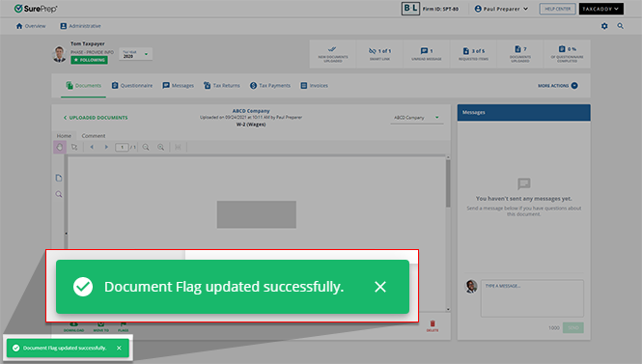This screenshot has width=642, height=364.
Task: Open the search magnifier in header
Action: 621,26
